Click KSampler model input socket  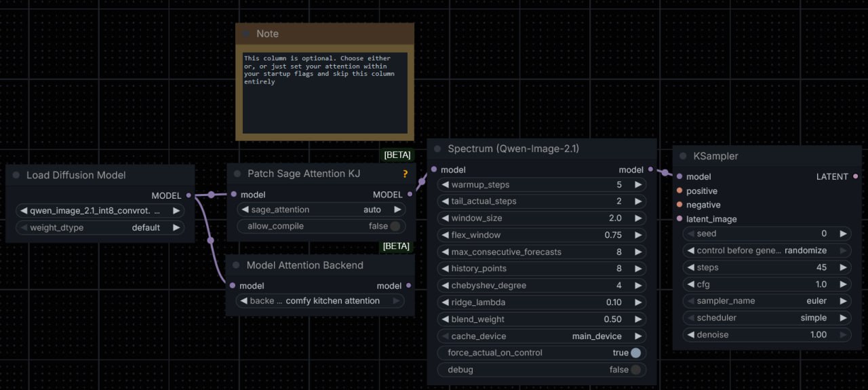(679, 176)
